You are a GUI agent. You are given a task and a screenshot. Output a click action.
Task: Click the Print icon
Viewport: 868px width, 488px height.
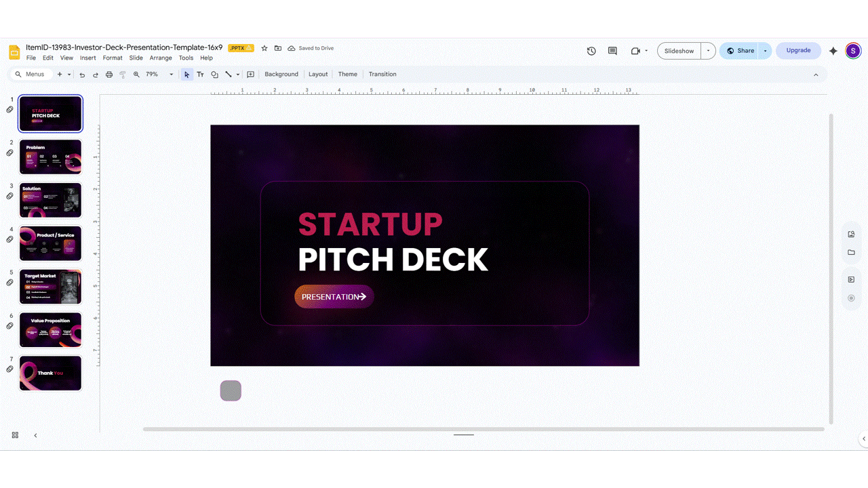point(109,74)
